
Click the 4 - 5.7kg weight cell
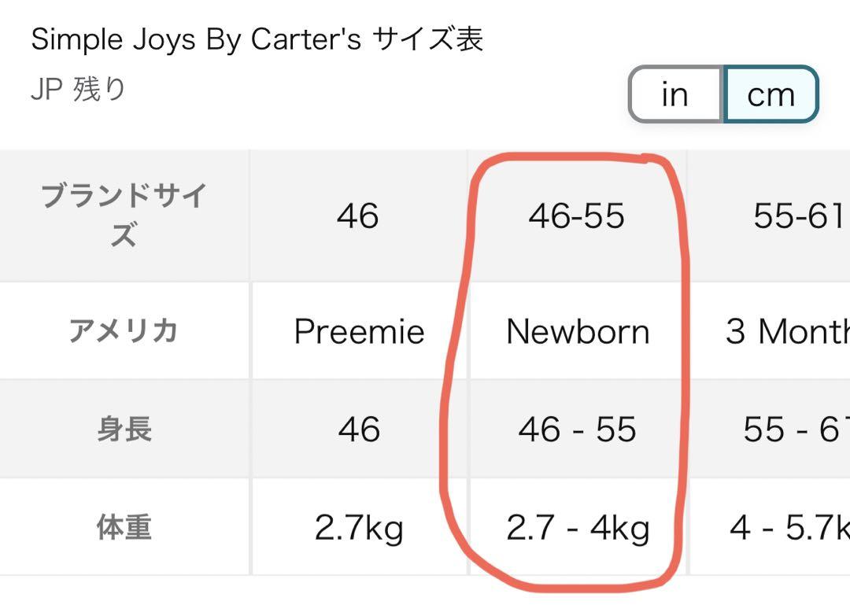770,527
